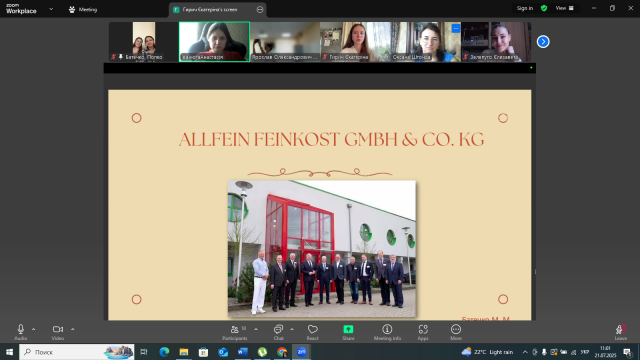
Task: Expand video settings arrow next to Video
Action: click(73, 329)
